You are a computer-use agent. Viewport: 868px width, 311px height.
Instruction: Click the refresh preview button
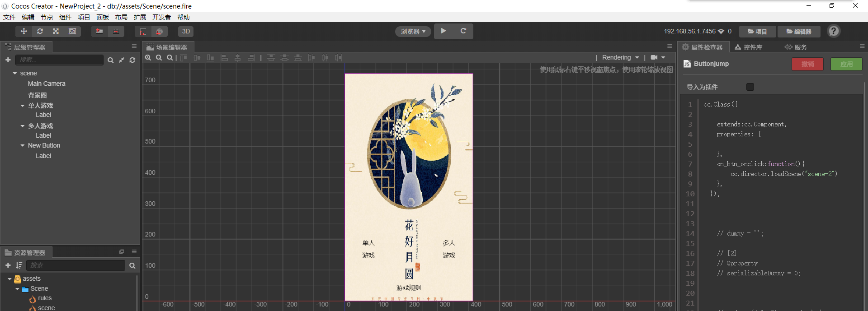463,31
